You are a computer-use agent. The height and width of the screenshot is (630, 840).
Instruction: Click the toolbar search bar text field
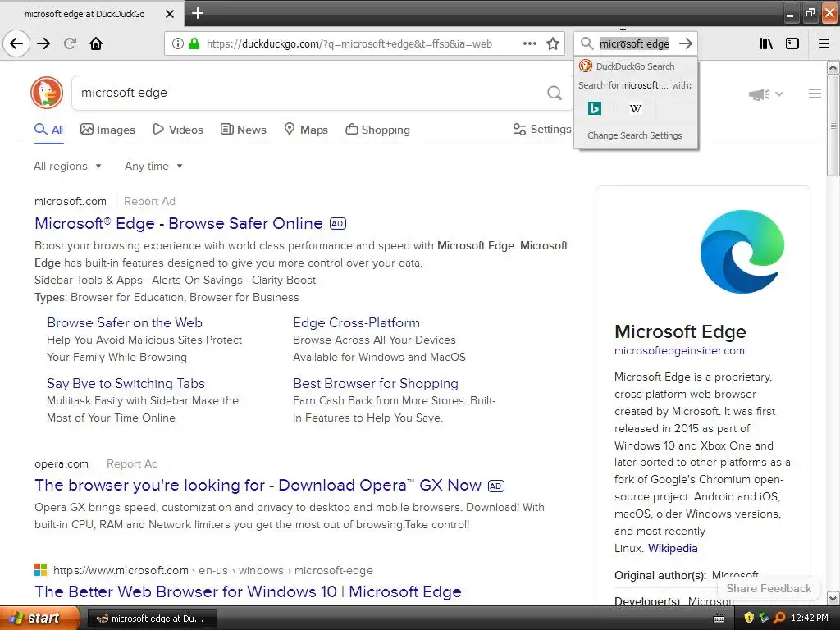point(634,43)
